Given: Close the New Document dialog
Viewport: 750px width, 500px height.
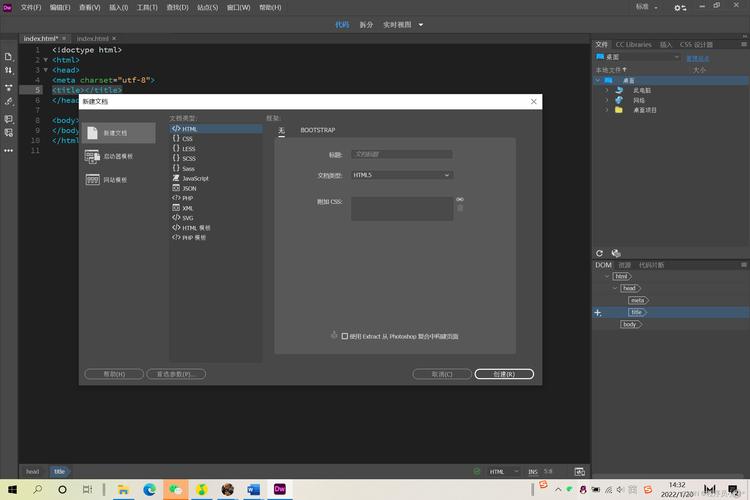Looking at the screenshot, I should click(534, 101).
